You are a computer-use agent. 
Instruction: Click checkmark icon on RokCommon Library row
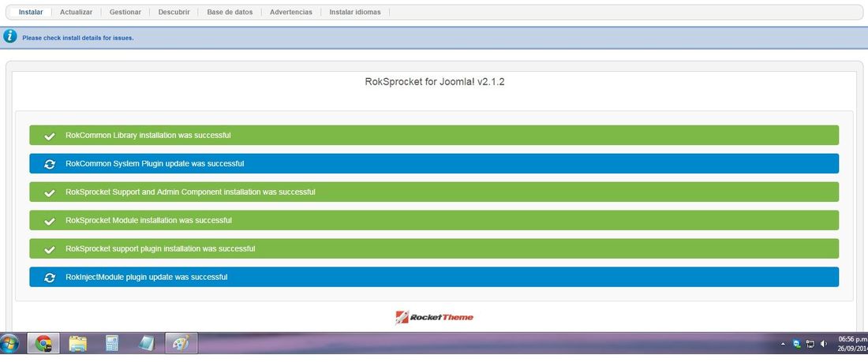coord(50,136)
